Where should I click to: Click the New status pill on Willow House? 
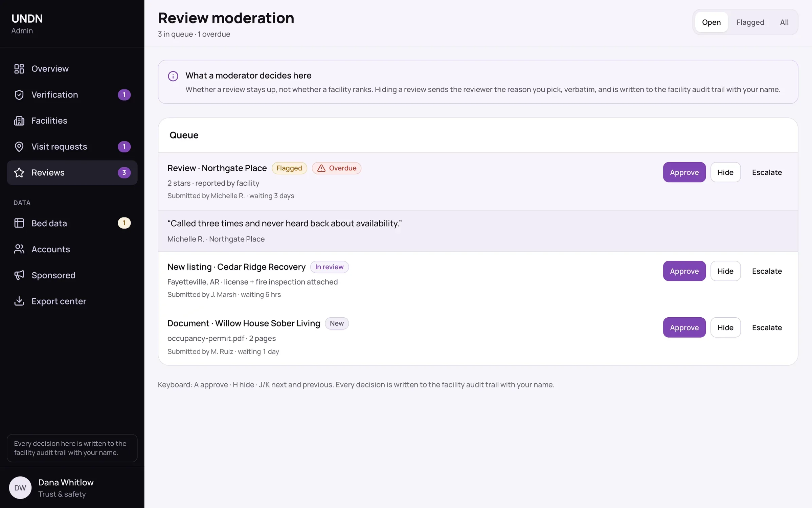(x=337, y=323)
